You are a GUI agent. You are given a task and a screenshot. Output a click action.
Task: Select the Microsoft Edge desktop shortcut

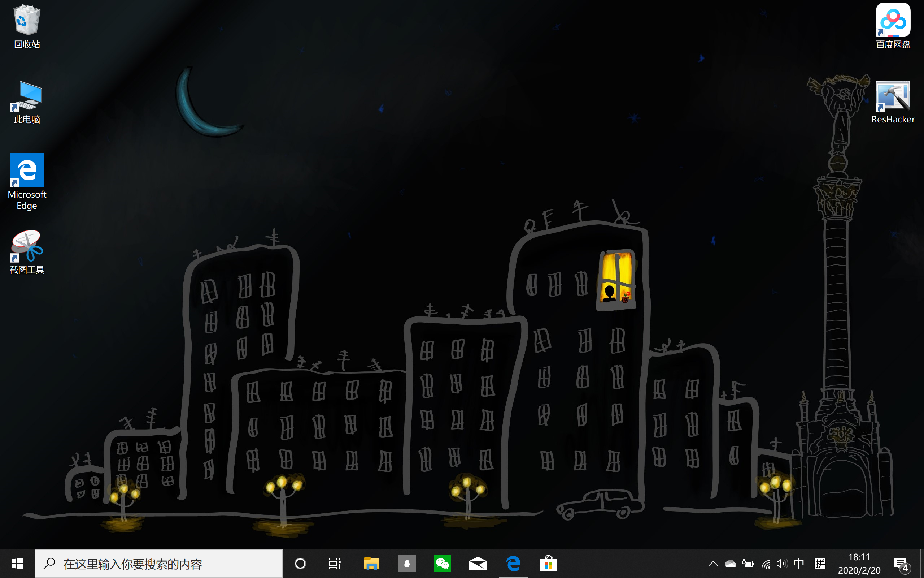[27, 181]
